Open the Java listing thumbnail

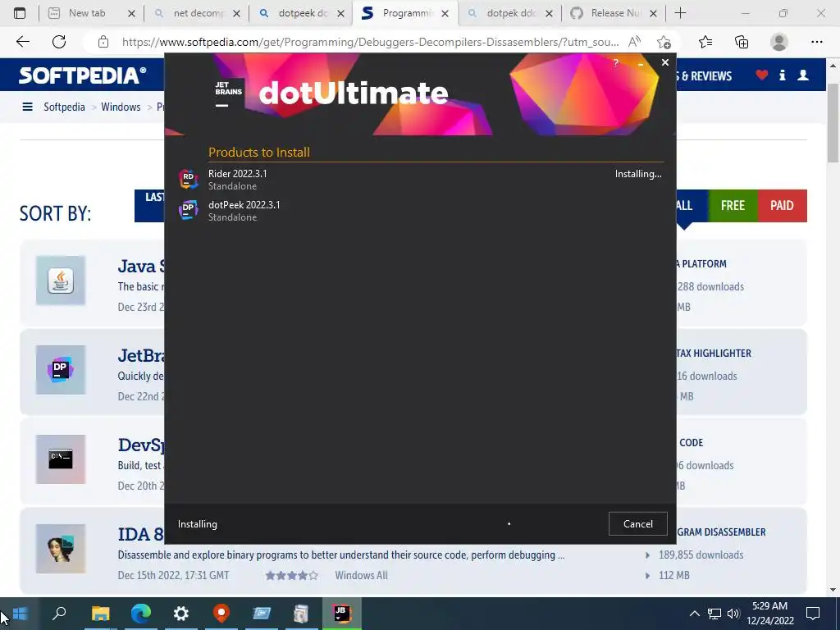(61, 281)
